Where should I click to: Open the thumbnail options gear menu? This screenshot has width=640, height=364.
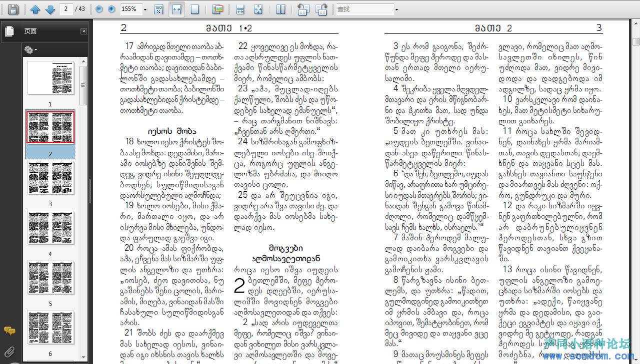pos(30,49)
